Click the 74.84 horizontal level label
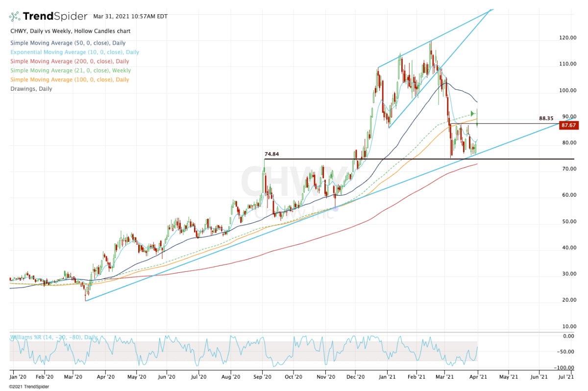 pyautogui.click(x=271, y=154)
